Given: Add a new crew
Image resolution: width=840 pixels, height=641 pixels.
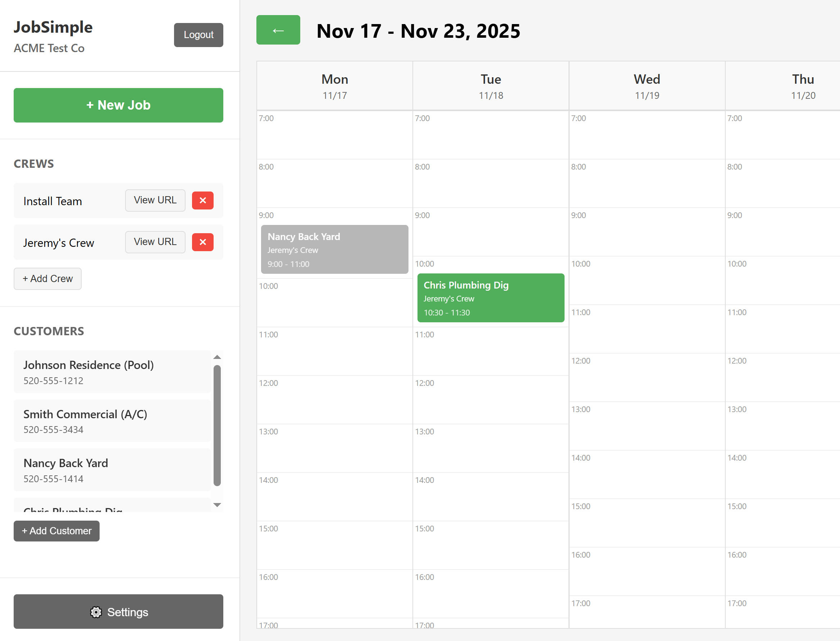Looking at the screenshot, I should pyautogui.click(x=48, y=278).
